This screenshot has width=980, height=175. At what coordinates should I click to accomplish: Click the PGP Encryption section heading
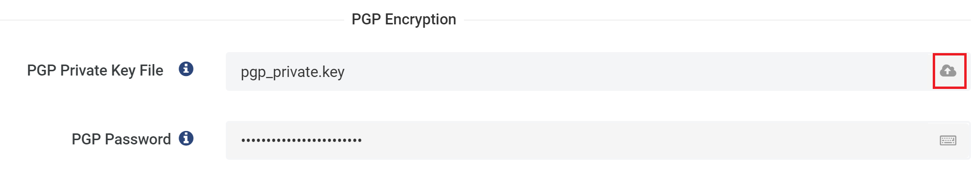pos(404,19)
